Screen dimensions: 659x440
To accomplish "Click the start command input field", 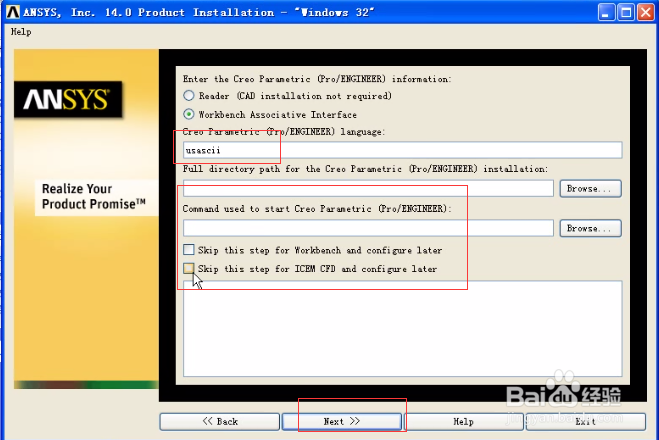I will coord(368,228).
